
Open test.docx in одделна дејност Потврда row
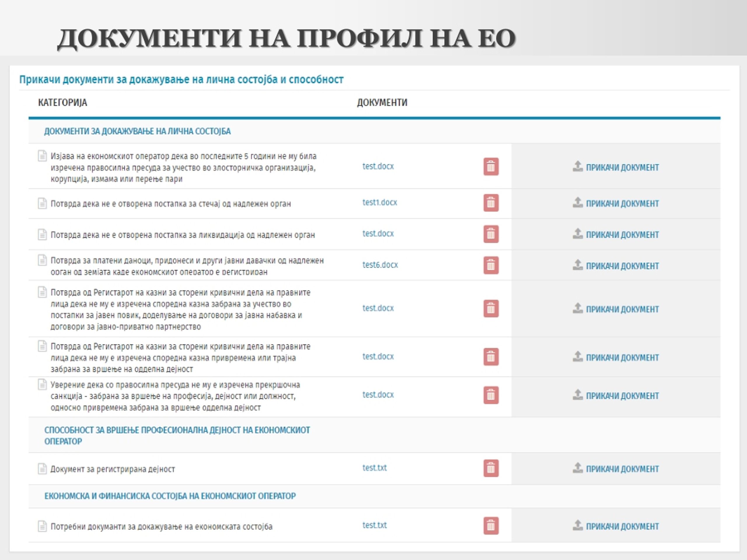click(378, 356)
